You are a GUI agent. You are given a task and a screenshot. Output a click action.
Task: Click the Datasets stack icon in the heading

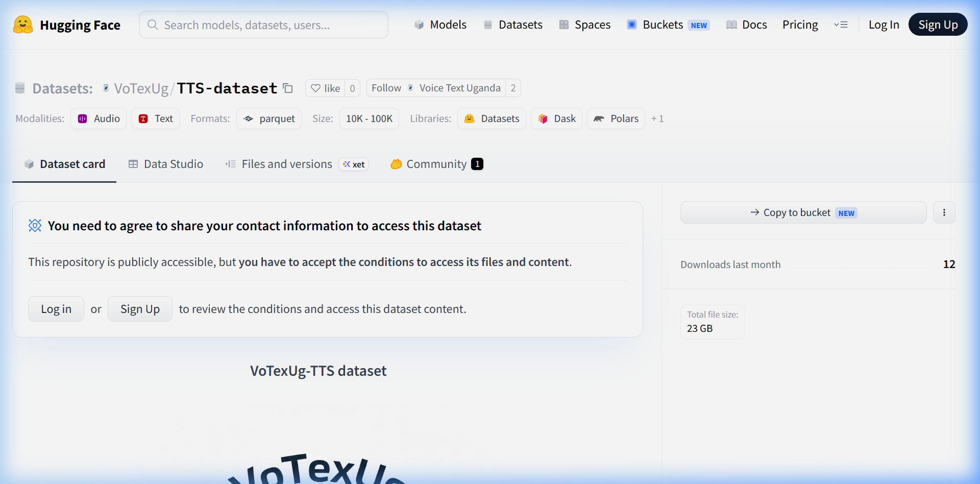point(20,88)
